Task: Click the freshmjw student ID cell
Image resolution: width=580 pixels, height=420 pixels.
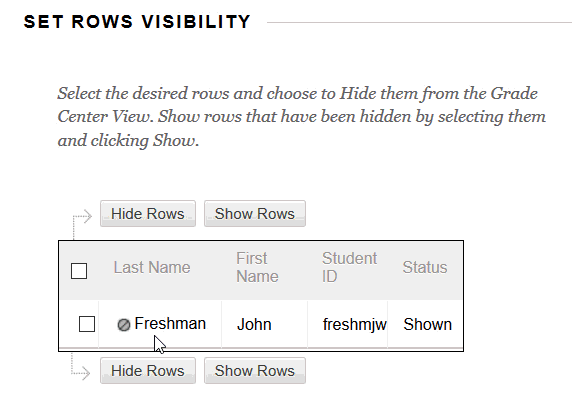Action: tap(348, 324)
